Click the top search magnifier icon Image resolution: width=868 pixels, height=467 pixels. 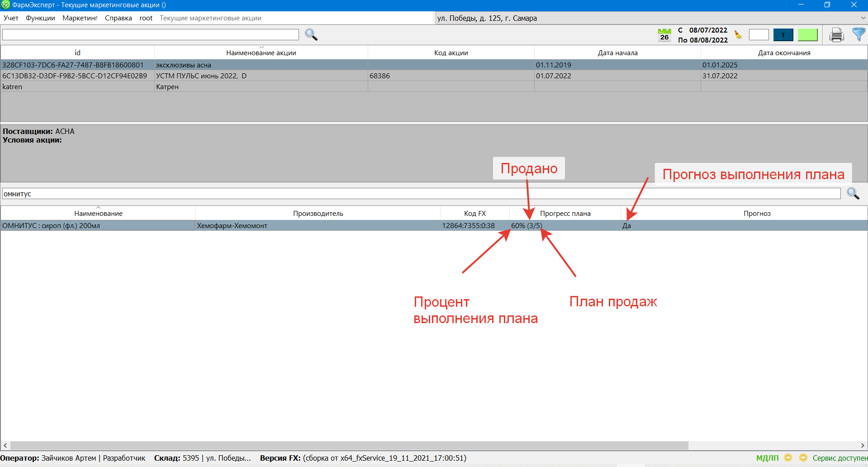[311, 35]
